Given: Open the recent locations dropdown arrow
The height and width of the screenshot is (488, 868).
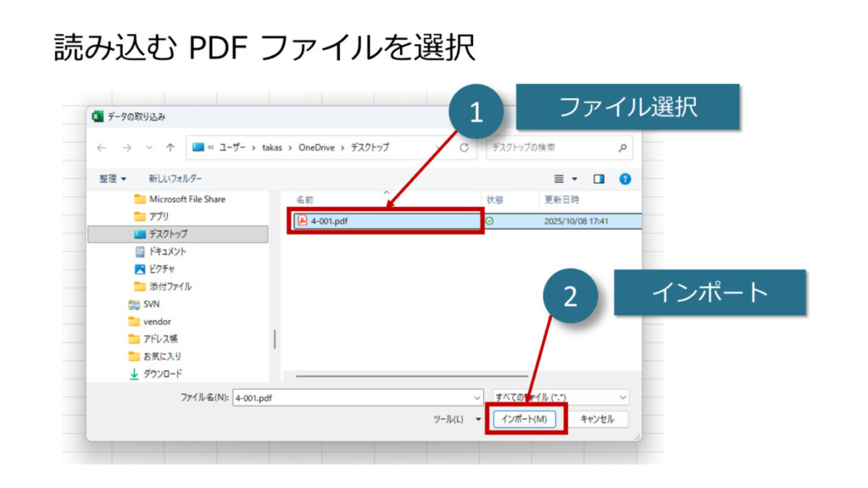Looking at the screenshot, I should click(x=149, y=147).
